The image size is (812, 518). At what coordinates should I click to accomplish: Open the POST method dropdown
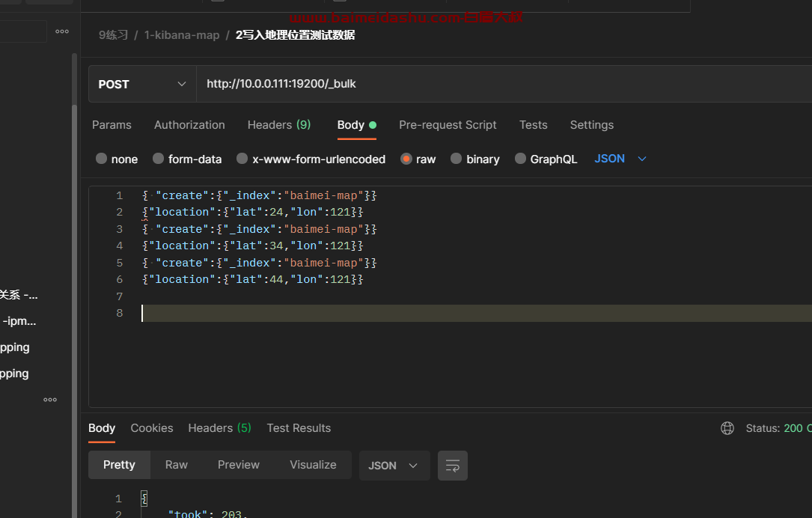tap(142, 84)
